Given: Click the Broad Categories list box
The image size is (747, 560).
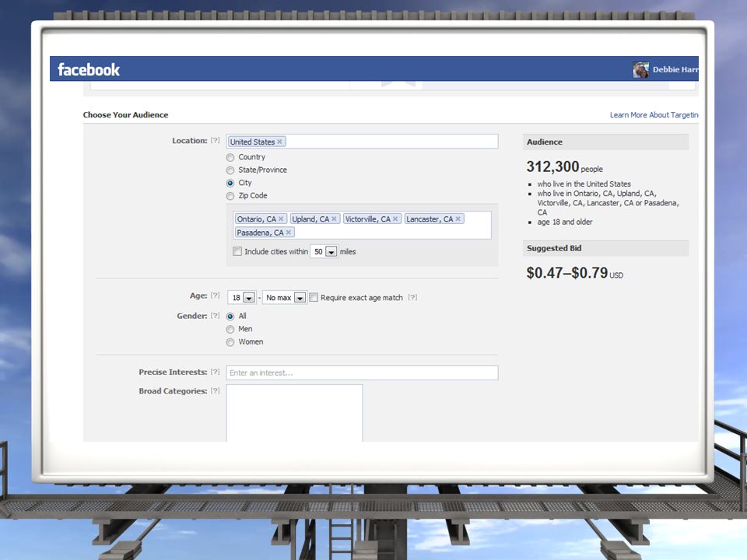Looking at the screenshot, I should point(294,413).
